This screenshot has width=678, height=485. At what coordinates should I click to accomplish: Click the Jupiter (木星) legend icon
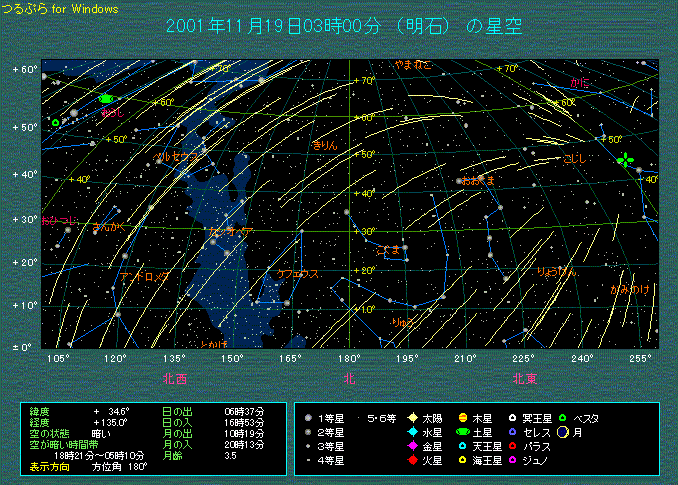pos(463,417)
